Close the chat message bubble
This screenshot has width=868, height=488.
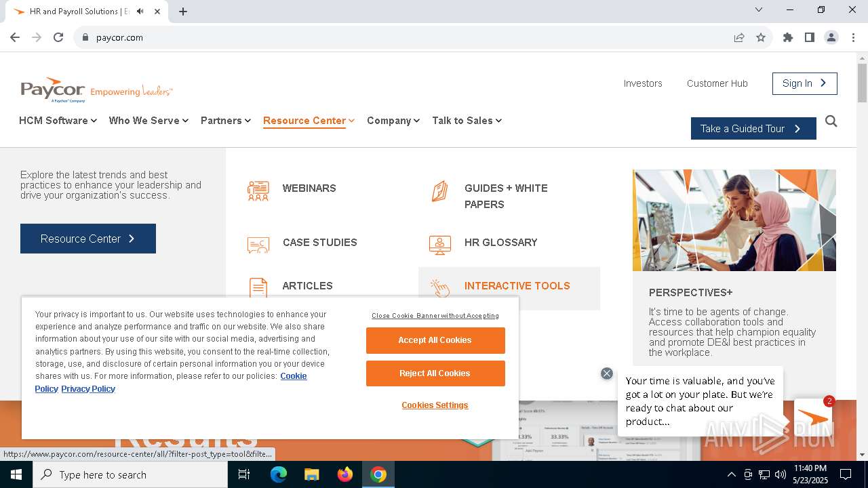[x=607, y=373]
